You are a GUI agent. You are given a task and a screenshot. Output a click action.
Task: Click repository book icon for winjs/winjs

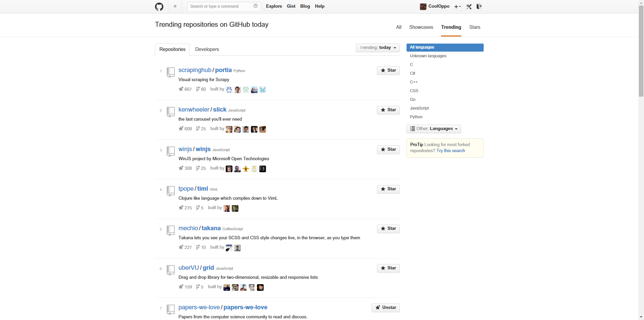click(x=171, y=151)
